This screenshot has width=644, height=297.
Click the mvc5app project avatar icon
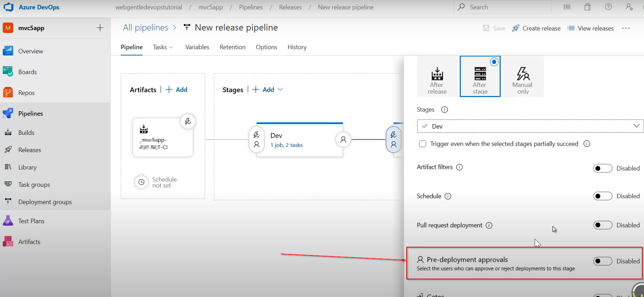tap(8, 28)
